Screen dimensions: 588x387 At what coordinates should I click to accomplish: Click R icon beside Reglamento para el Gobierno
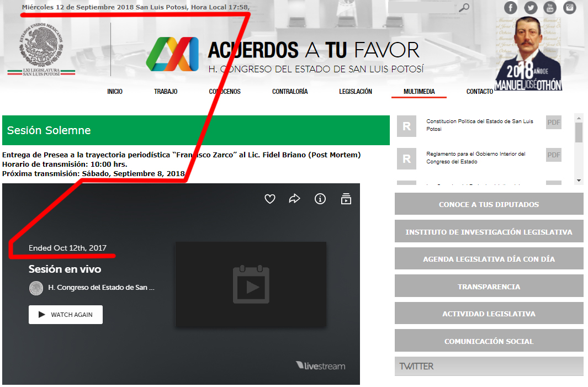(406, 158)
